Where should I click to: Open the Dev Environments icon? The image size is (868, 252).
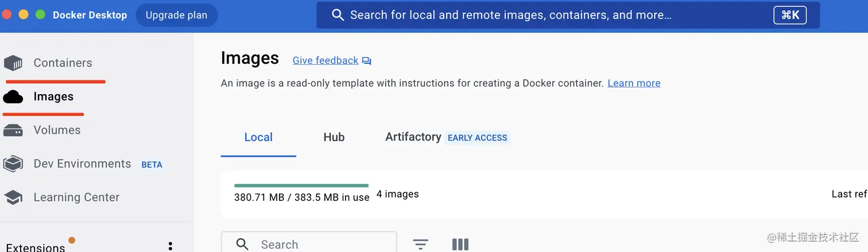click(13, 164)
